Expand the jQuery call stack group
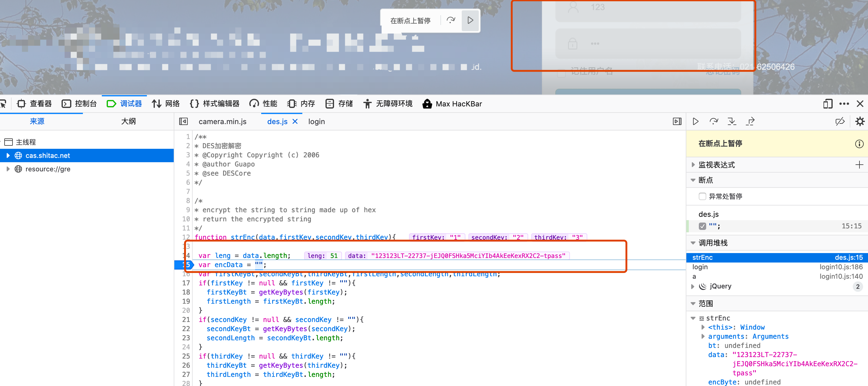The width and height of the screenshot is (868, 386). (x=693, y=286)
